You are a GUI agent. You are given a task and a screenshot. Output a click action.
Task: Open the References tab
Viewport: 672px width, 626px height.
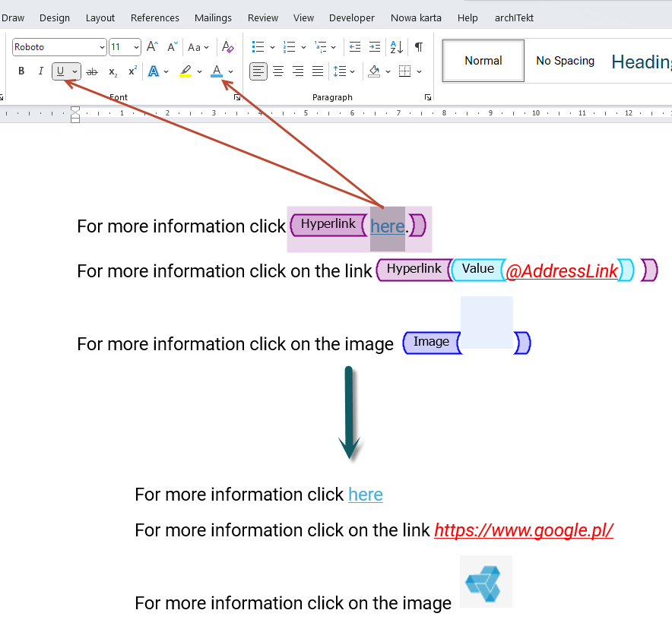155,18
